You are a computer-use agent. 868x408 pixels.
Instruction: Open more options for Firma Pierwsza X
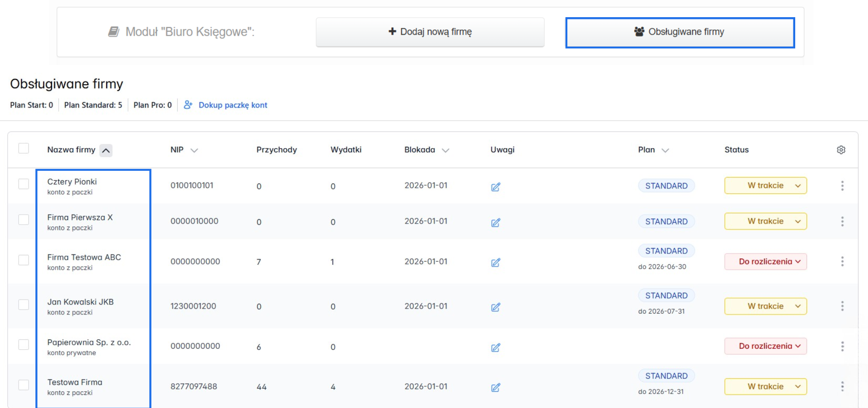(842, 221)
